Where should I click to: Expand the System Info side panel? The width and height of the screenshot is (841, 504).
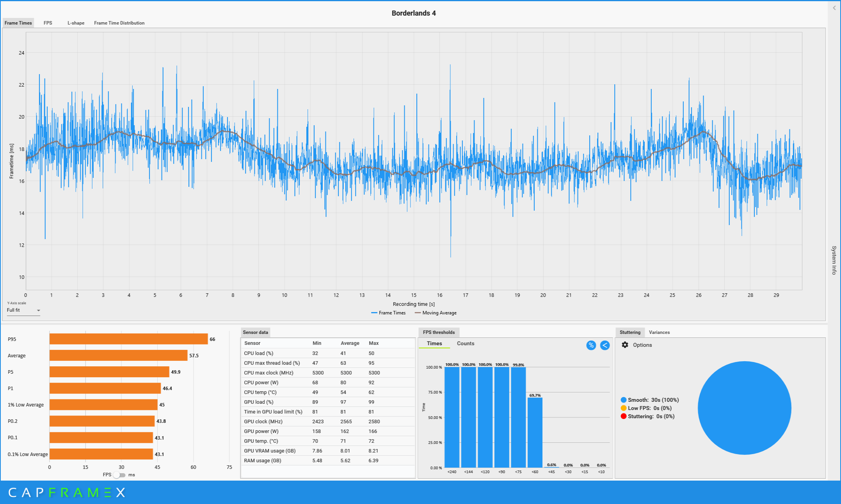834,260
